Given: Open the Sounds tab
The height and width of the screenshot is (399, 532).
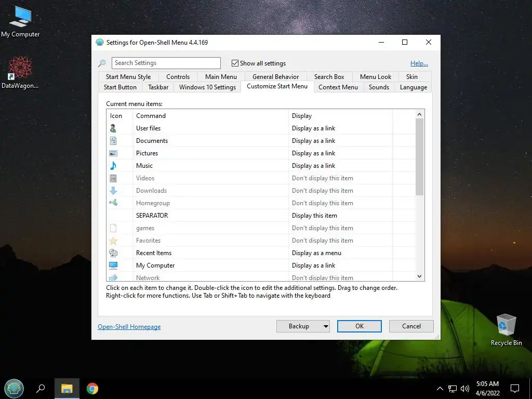Looking at the screenshot, I should tap(379, 87).
